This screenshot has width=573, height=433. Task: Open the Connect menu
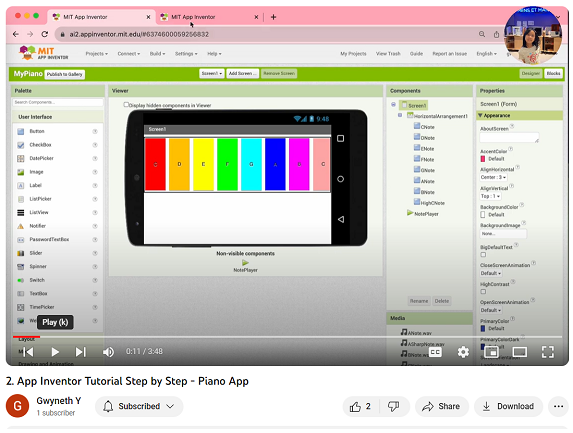(x=129, y=54)
